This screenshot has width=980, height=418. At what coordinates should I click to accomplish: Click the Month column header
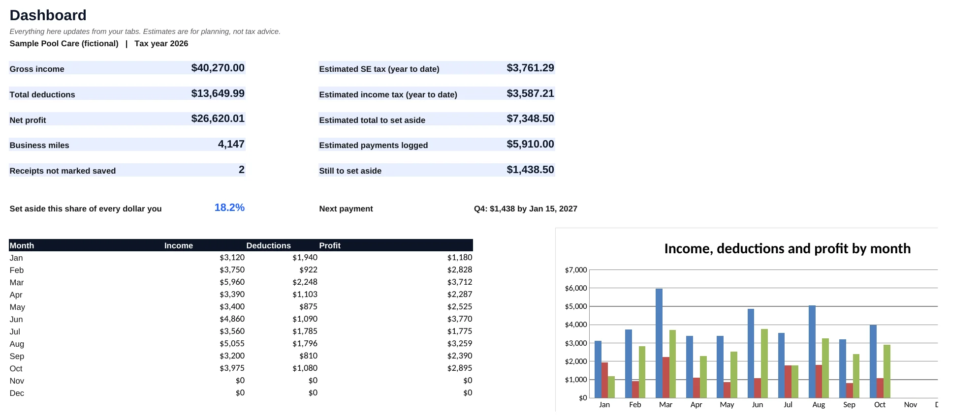22,245
